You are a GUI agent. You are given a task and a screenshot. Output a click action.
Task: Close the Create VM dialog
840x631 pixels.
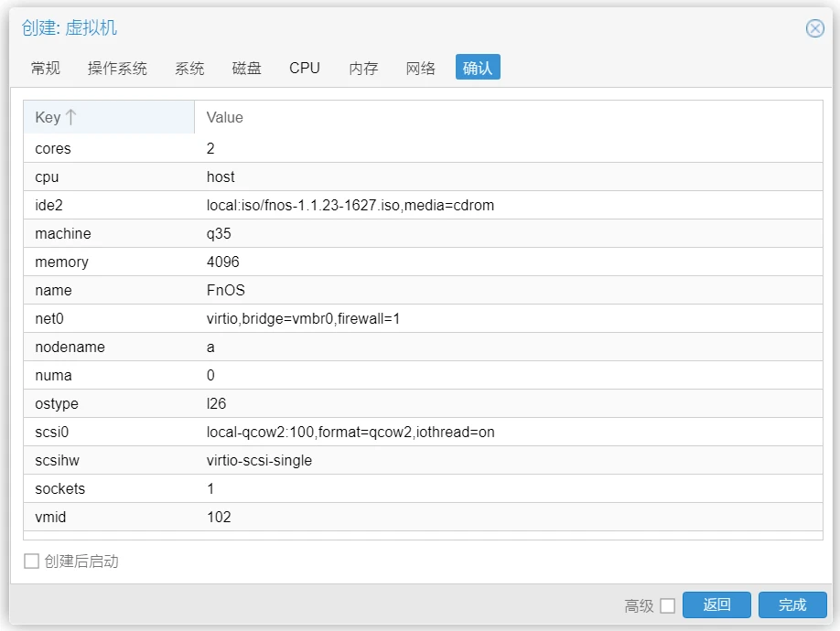[814, 28]
